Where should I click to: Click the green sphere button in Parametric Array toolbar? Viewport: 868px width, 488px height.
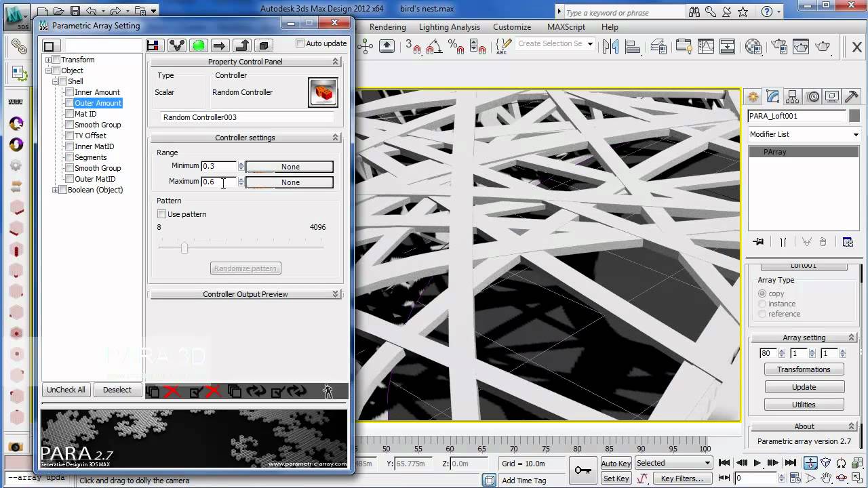(x=198, y=45)
